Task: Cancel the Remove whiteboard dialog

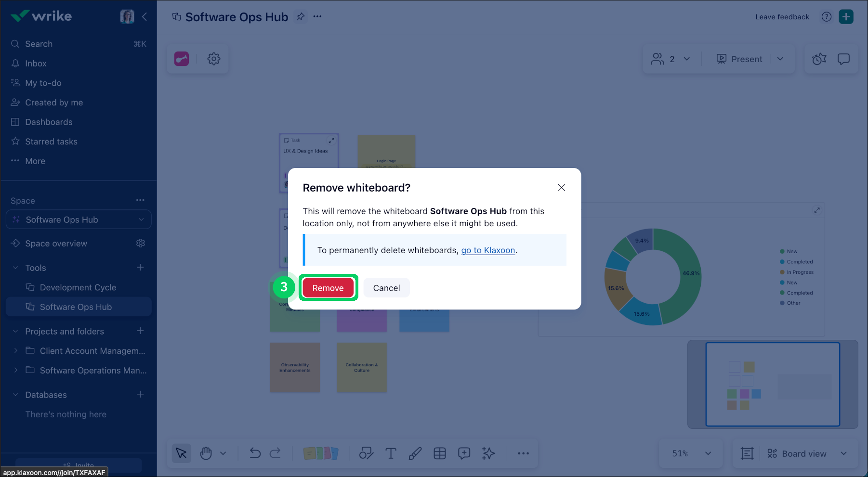Action: point(387,288)
